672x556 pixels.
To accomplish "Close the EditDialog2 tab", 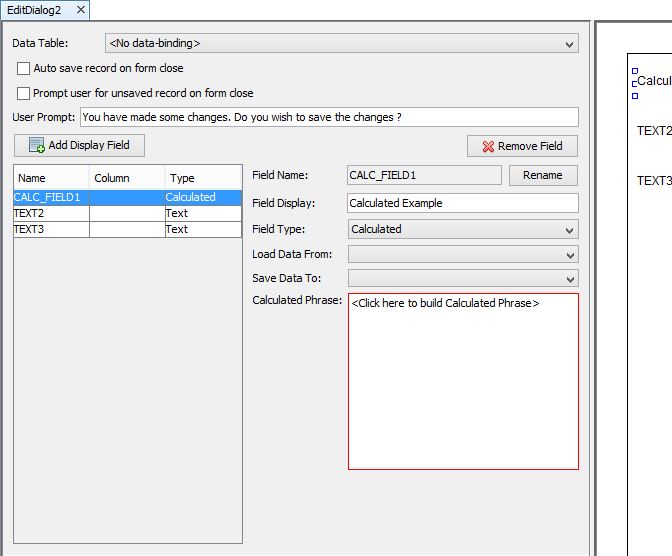I will pyautogui.click(x=81, y=9).
